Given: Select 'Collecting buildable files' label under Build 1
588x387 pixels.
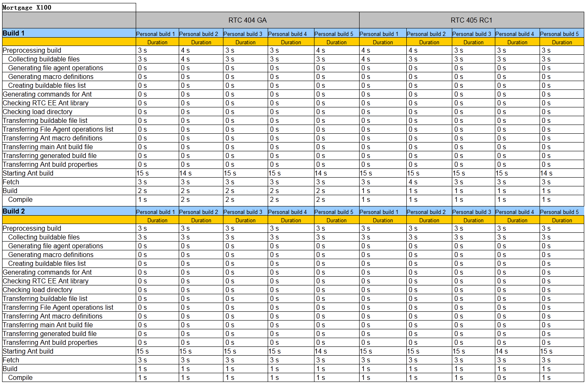Looking at the screenshot, I should (x=44, y=59).
